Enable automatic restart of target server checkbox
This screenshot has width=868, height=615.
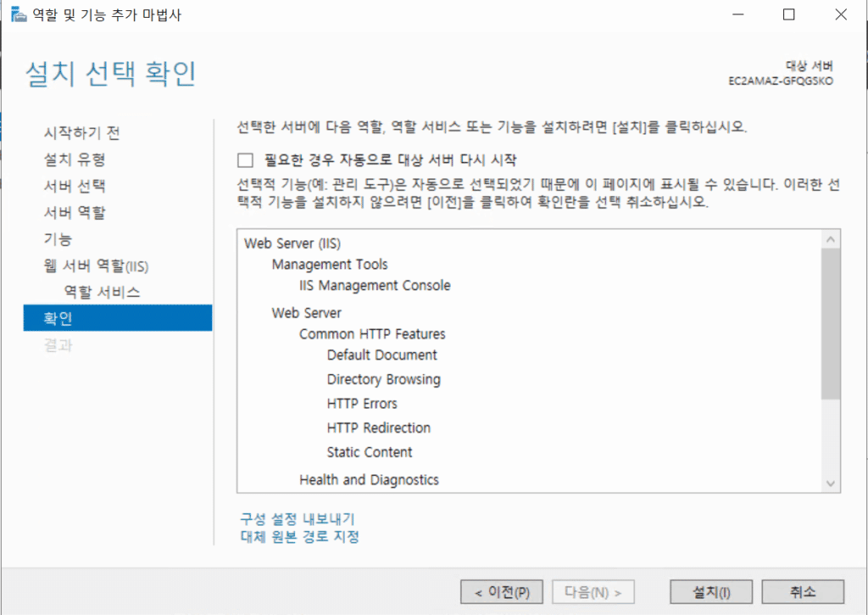[x=246, y=159]
